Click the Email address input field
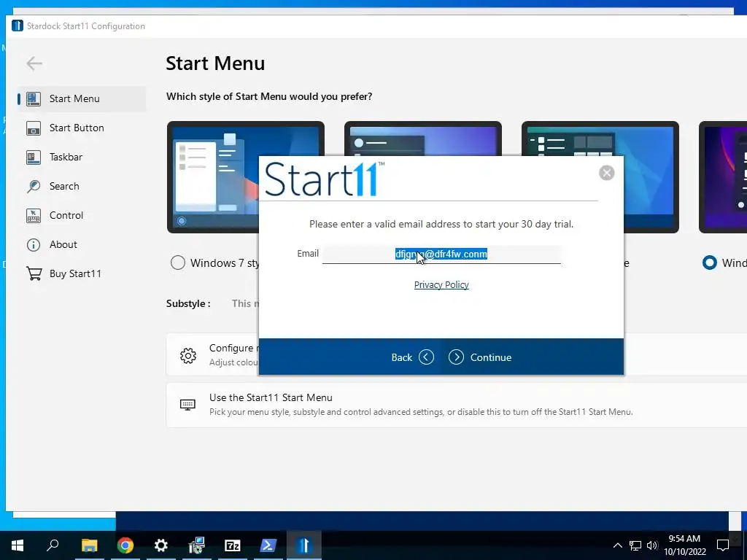Screen dimensions: 747x560 [x=441, y=254]
